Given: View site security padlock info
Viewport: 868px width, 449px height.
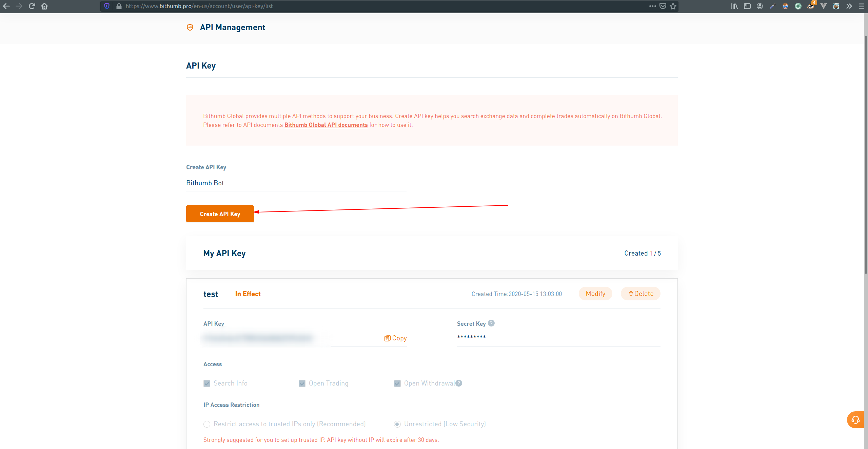Looking at the screenshot, I should click(x=119, y=6).
